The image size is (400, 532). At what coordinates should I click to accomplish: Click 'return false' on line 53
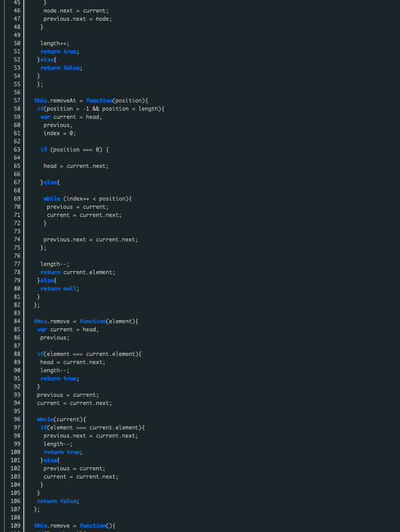61,68
